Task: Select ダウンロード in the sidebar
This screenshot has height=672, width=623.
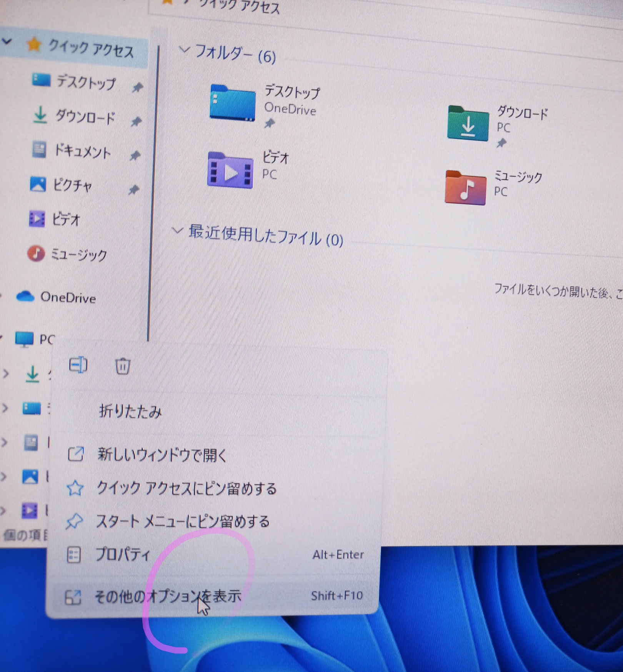Action: coord(85,116)
